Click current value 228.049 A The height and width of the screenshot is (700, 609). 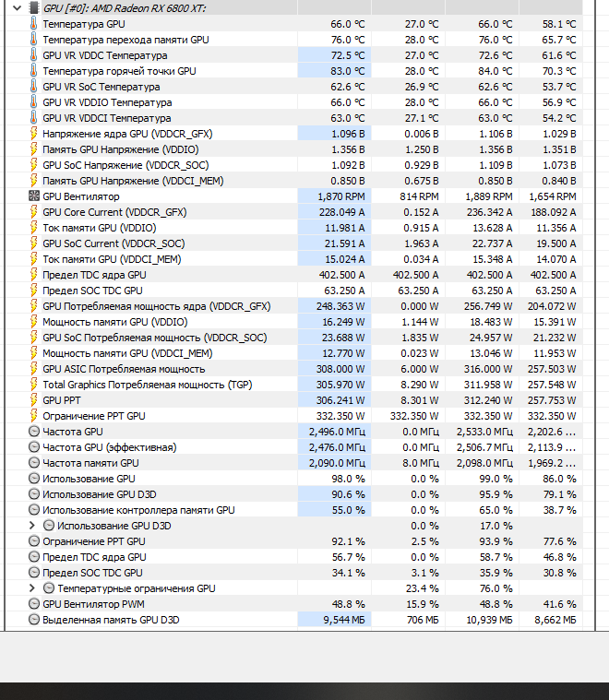click(x=341, y=212)
